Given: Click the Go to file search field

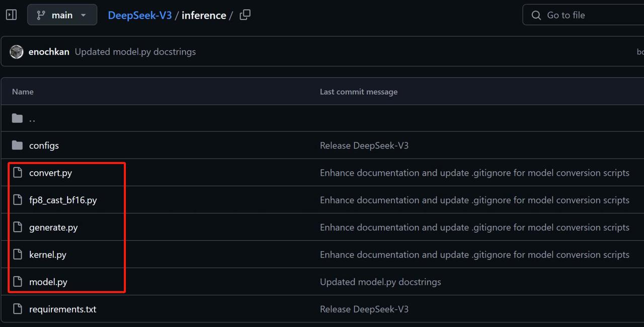Looking at the screenshot, I should (x=584, y=15).
